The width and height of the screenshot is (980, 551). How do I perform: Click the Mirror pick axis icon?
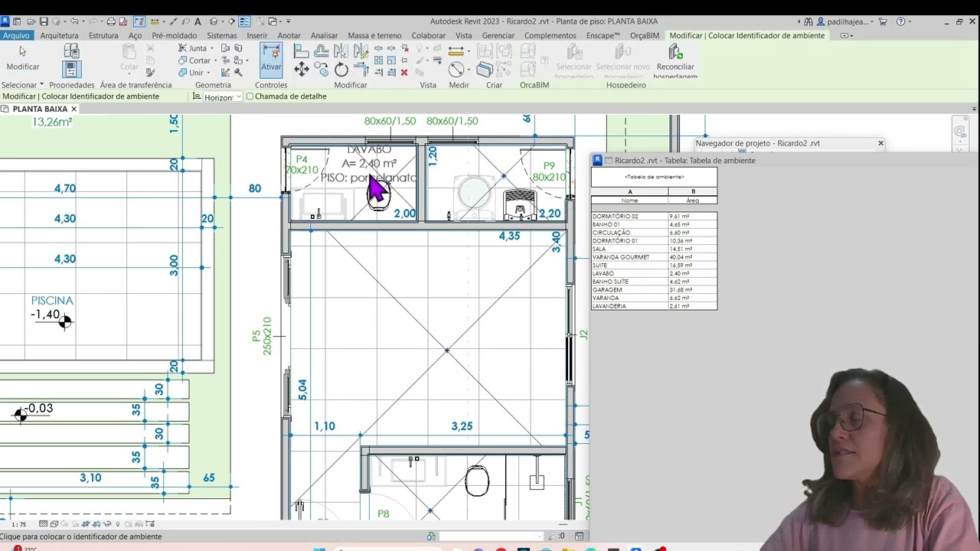coord(341,51)
